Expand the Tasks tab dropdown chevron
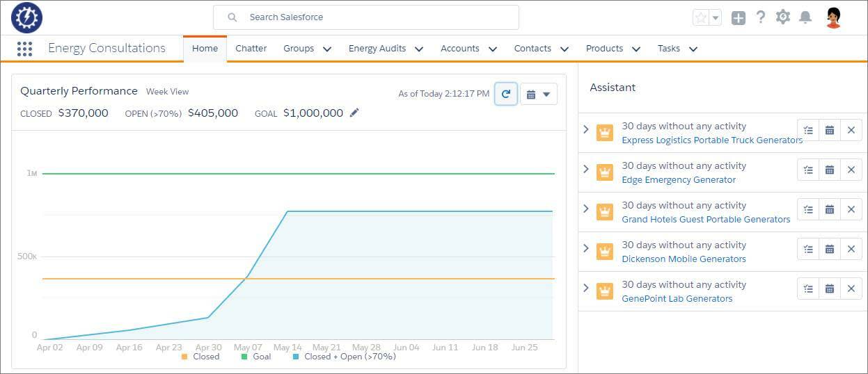The height and width of the screenshot is (374, 868). click(x=693, y=49)
